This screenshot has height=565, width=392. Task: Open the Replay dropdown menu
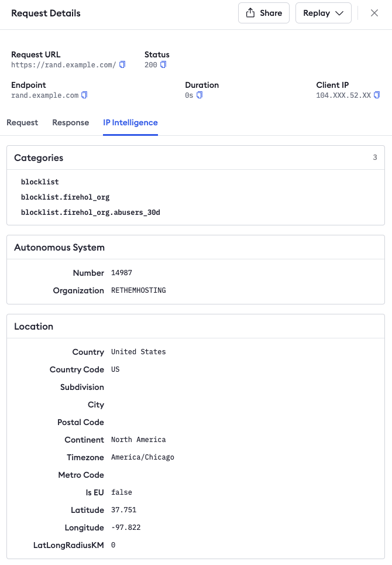coord(323,13)
